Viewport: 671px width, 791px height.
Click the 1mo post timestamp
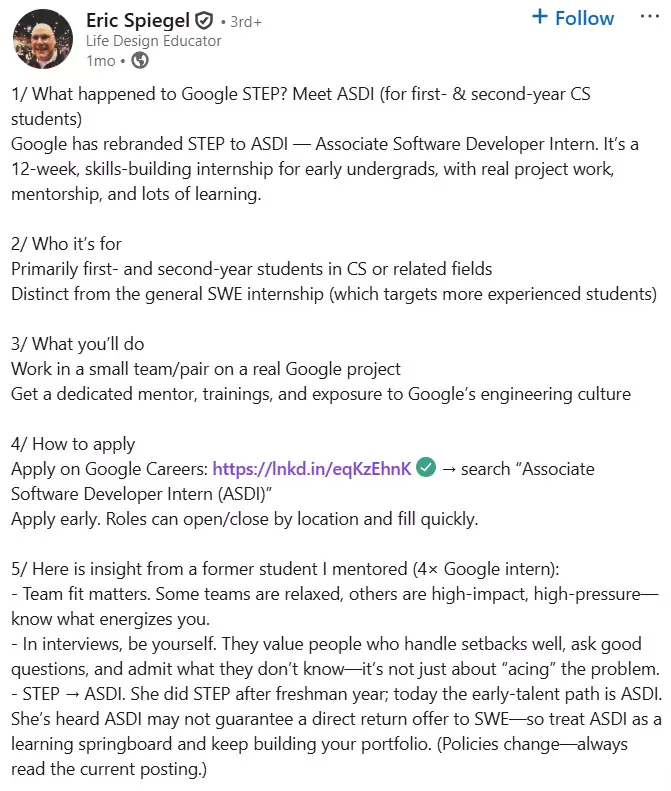click(101, 61)
